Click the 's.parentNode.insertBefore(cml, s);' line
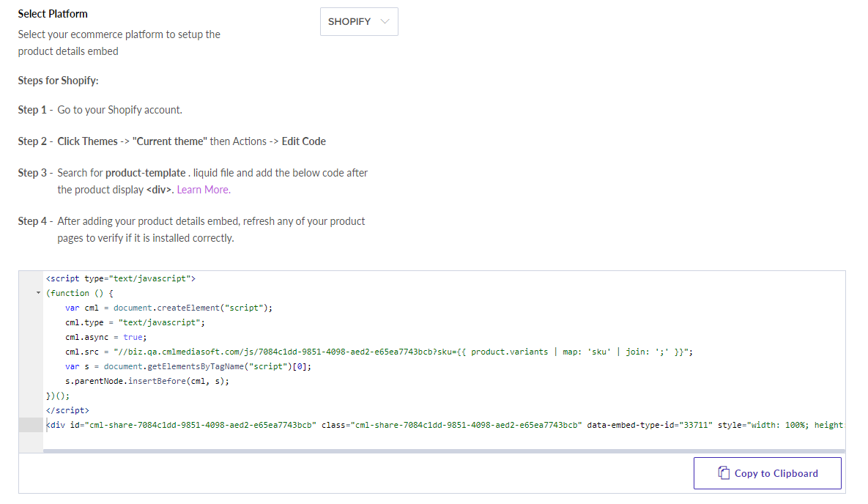This screenshot has height=504, width=868. 146,381
